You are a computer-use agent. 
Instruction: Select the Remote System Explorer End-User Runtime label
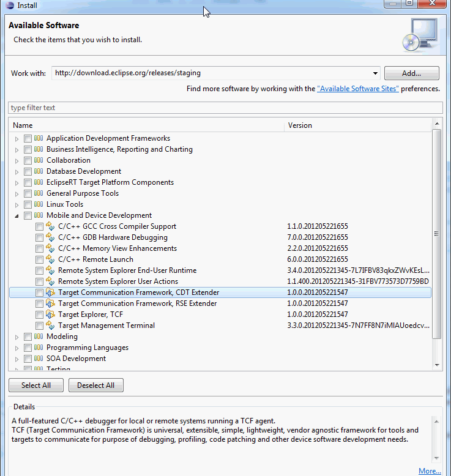127,270
